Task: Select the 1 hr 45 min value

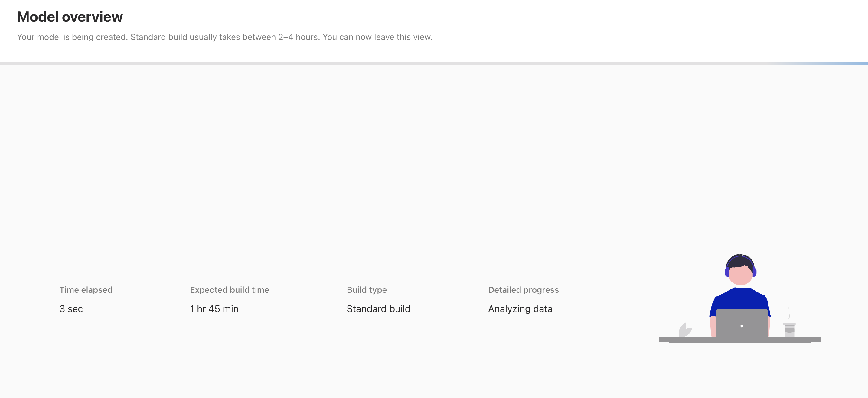Action: point(214,309)
